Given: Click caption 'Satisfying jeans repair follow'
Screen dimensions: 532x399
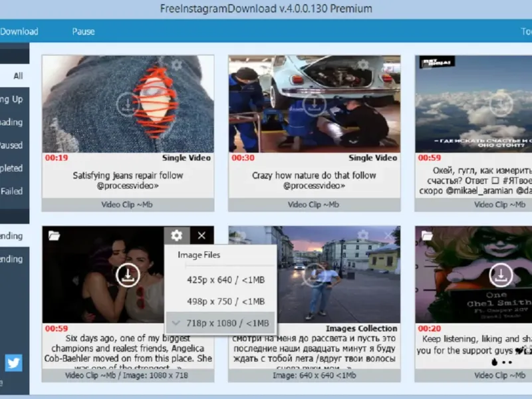Looking at the screenshot, I should pyautogui.click(x=128, y=176).
